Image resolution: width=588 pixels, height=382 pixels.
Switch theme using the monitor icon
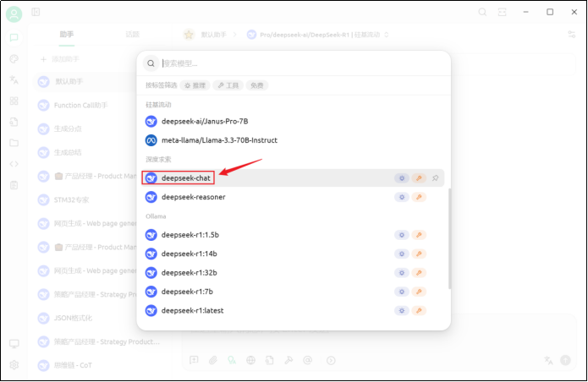click(14, 343)
